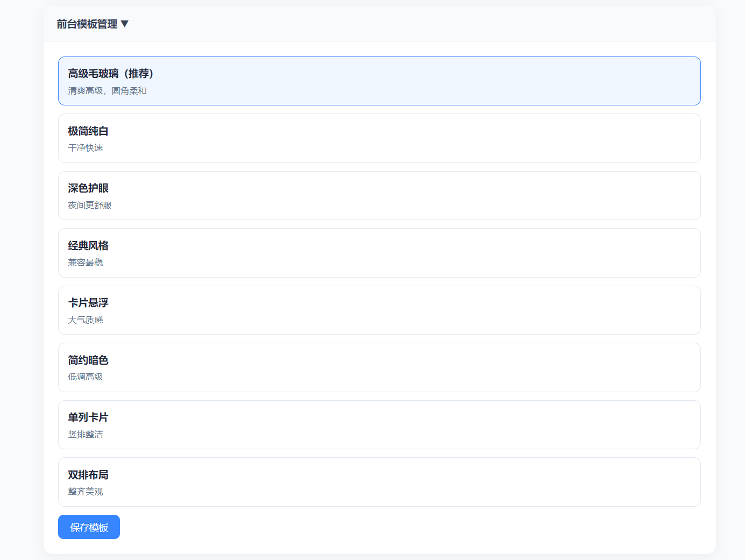Click the 前台模板管理 header title
Viewport: 745px width, 560px height.
pos(87,24)
